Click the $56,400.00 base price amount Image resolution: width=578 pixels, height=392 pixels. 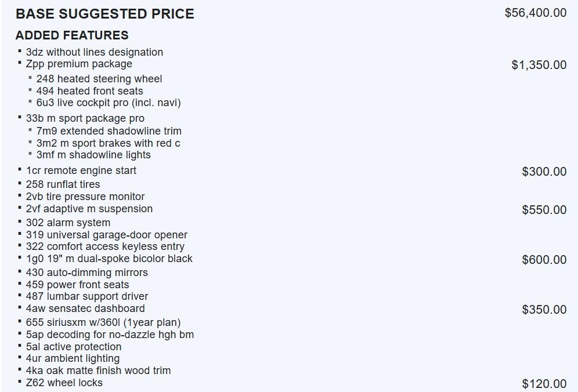point(535,13)
